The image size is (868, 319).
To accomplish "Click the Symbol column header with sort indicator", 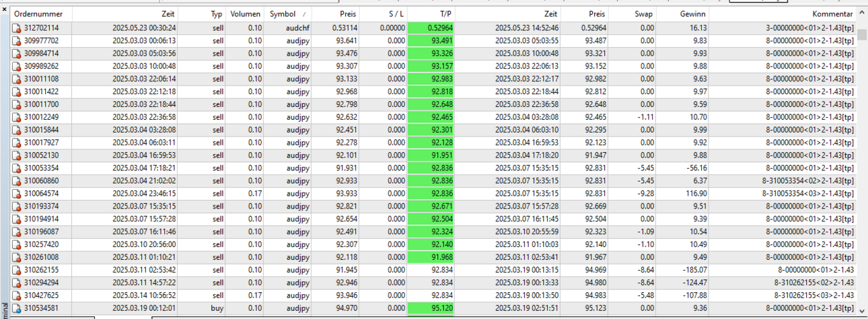I will (288, 14).
